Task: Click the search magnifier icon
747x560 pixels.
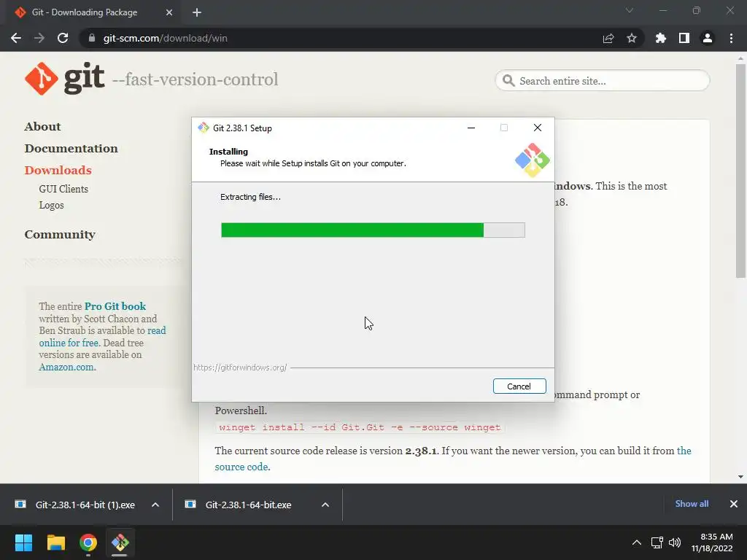Action: click(x=508, y=80)
